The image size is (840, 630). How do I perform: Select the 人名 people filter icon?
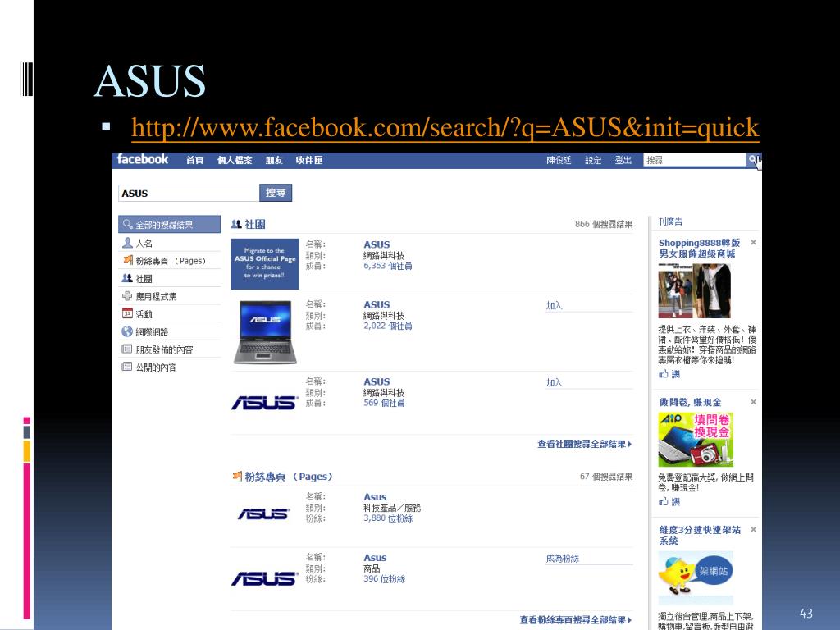pyautogui.click(x=127, y=243)
